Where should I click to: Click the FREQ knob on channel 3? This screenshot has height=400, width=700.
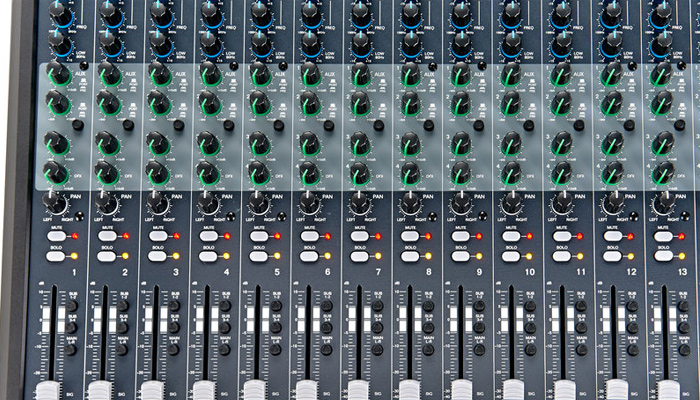[x=162, y=14]
